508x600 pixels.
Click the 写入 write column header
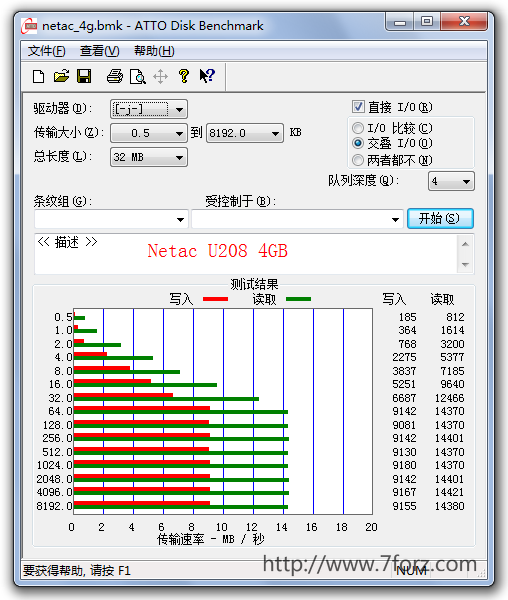(394, 299)
